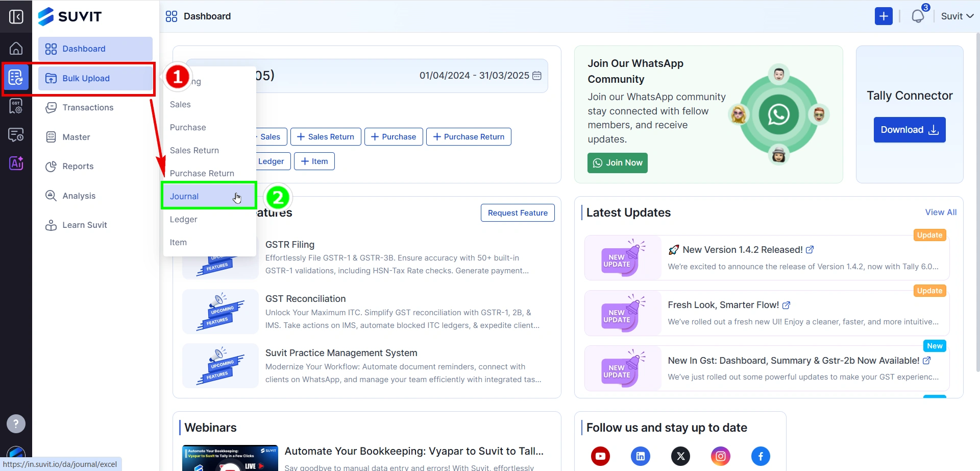Click the help question mark icon
This screenshot has width=980, height=471.
pos(16,423)
